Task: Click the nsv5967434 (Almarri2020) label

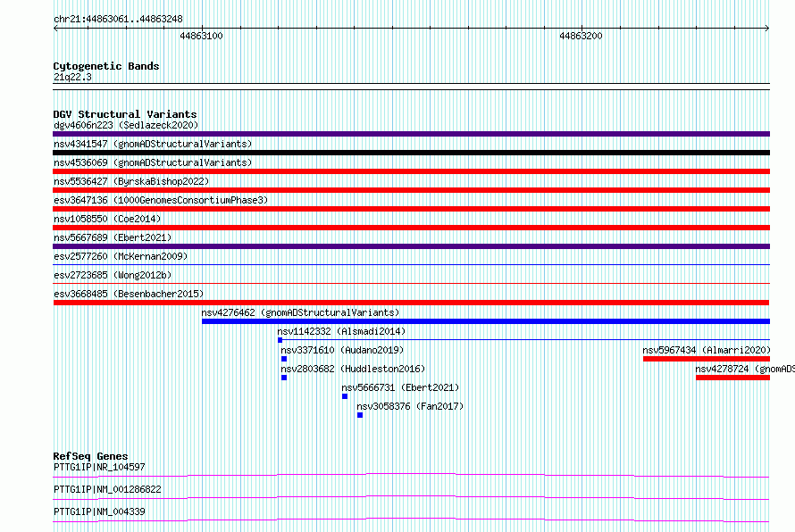Action: (707, 350)
